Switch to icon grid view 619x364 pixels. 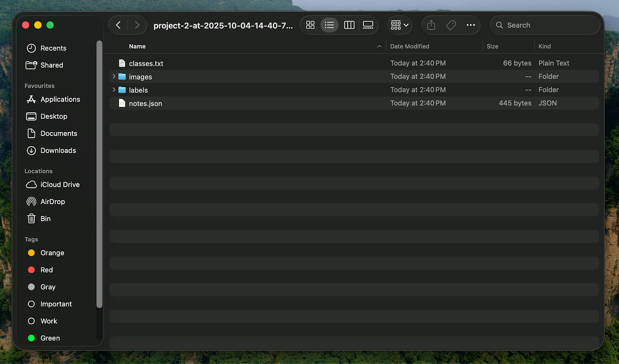(x=310, y=25)
